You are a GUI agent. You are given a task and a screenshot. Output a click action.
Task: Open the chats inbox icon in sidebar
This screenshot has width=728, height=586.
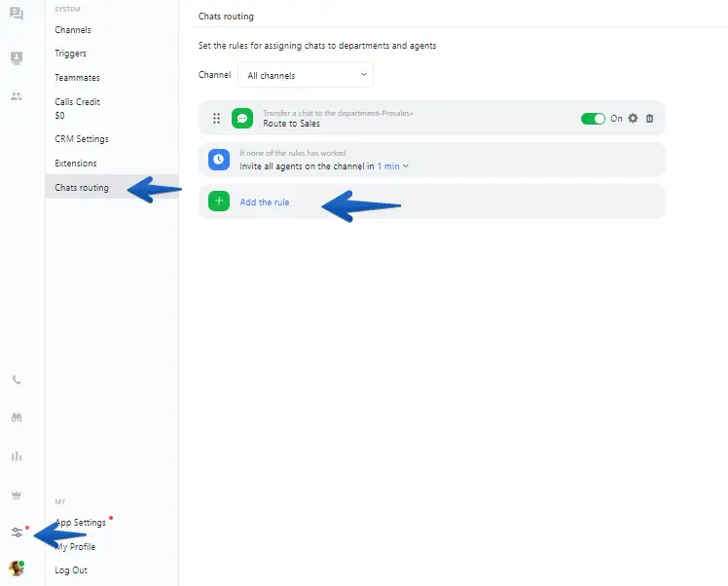click(17, 14)
